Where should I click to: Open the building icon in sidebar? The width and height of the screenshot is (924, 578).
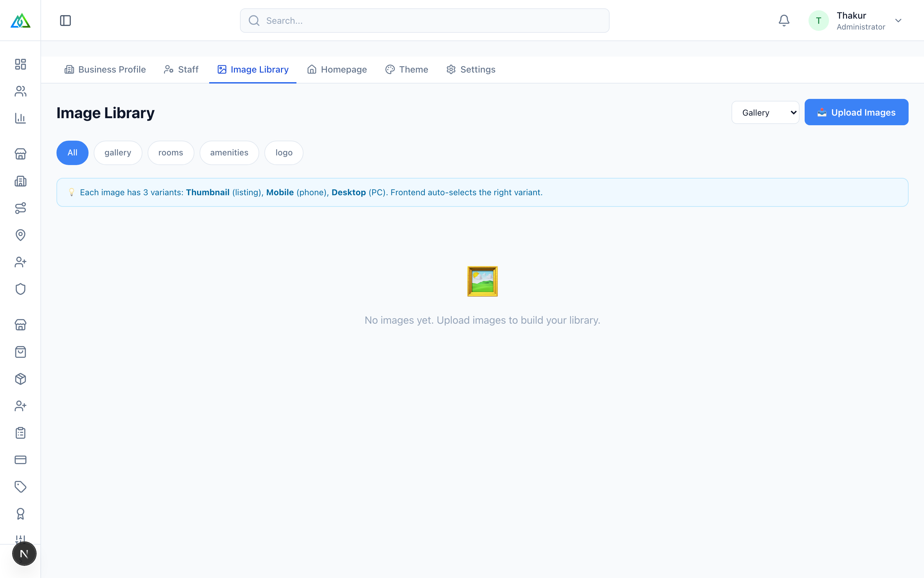[x=21, y=181]
